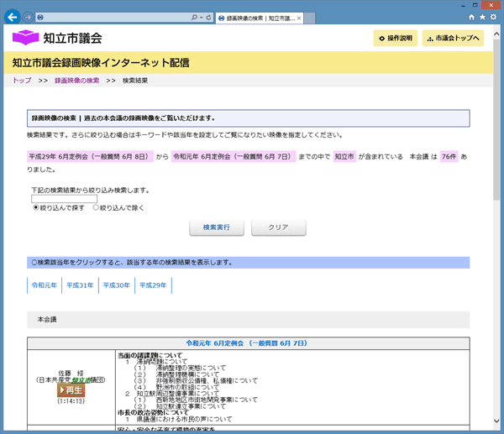Viewport: 504px width, 434px height.
Task: Click the page scrollbar up arrow
Action: point(497,34)
